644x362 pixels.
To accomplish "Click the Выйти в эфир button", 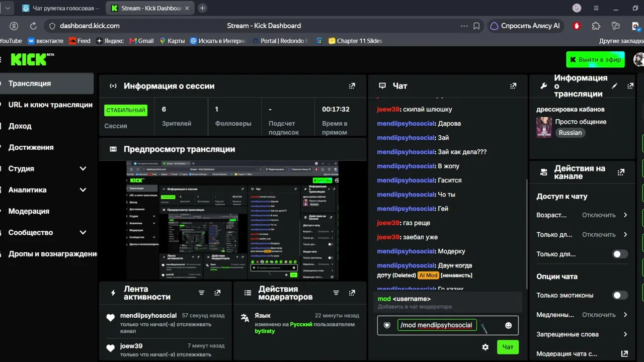I will [595, 59].
